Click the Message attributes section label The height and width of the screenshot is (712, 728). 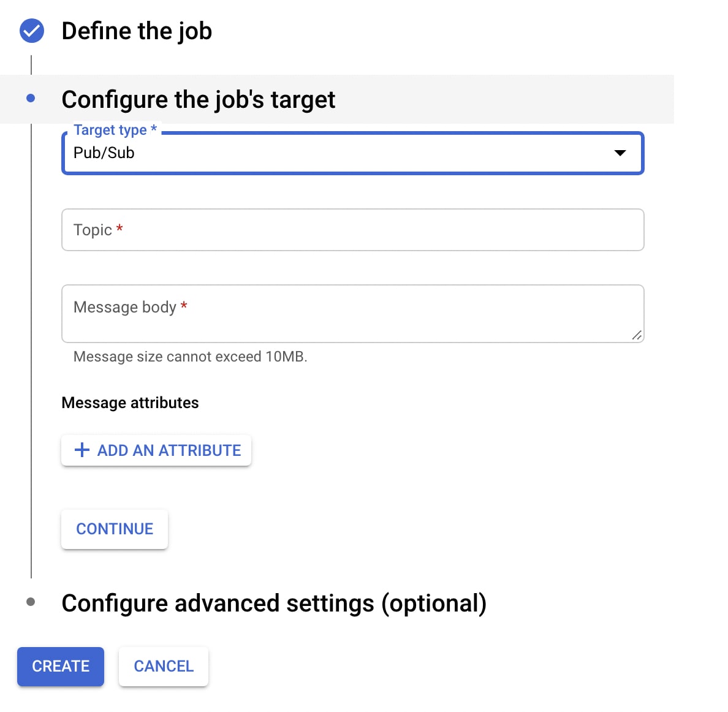tap(130, 403)
